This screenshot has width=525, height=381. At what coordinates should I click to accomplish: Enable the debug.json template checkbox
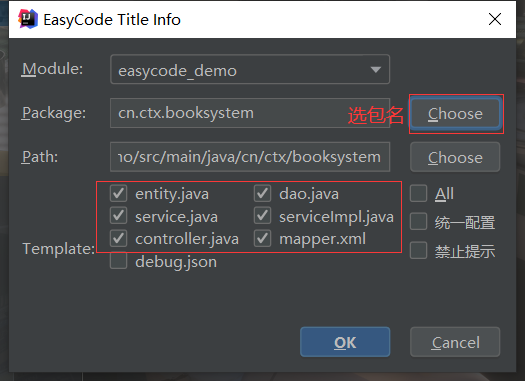(x=119, y=261)
